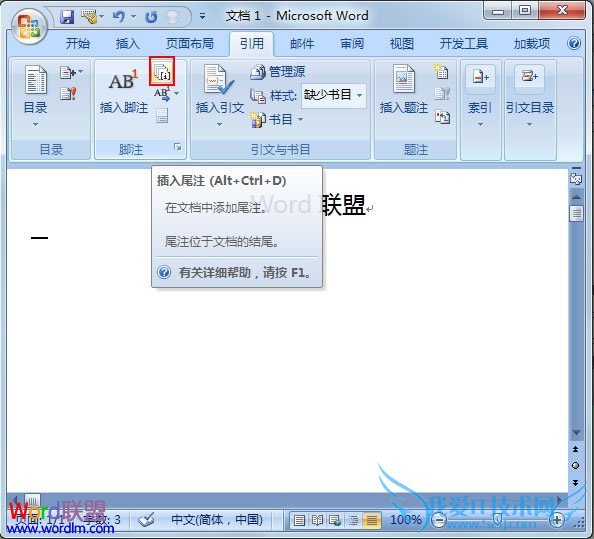
Task: Open 书目 Bibliography menu
Action: 277,120
